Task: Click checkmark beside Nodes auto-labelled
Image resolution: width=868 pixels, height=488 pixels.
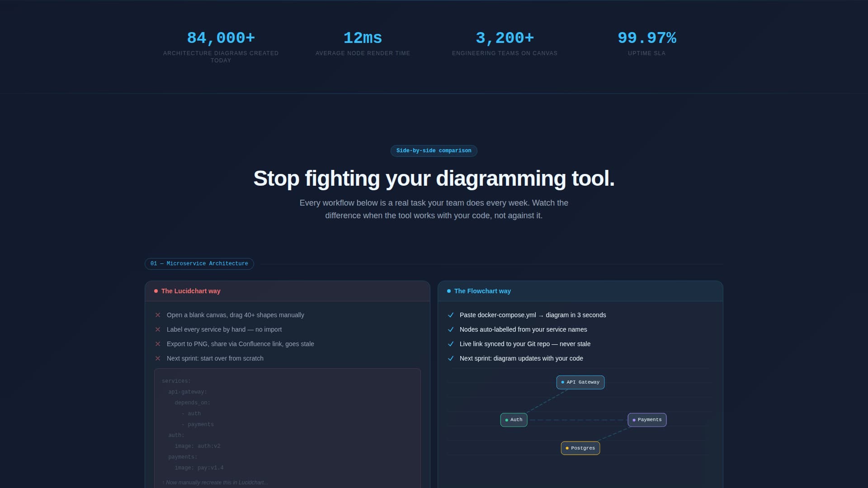Action: coord(451,329)
